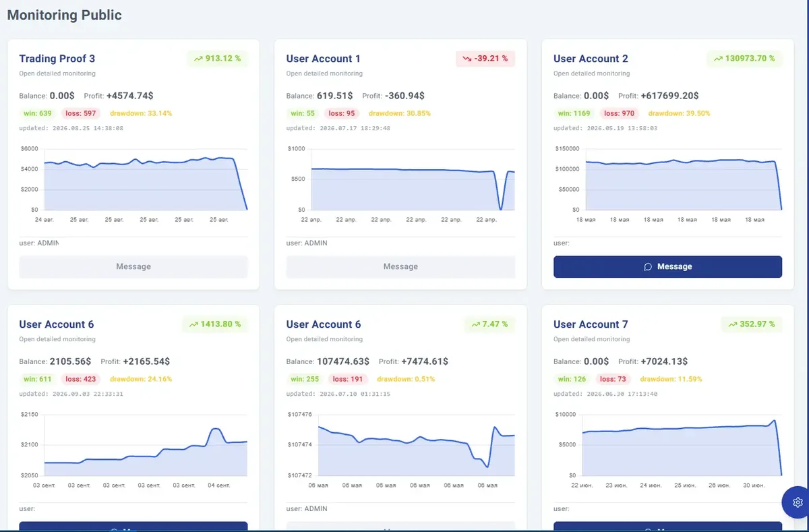Click the Message button under Trading Proof 3
The height and width of the screenshot is (532, 809).
(133, 266)
